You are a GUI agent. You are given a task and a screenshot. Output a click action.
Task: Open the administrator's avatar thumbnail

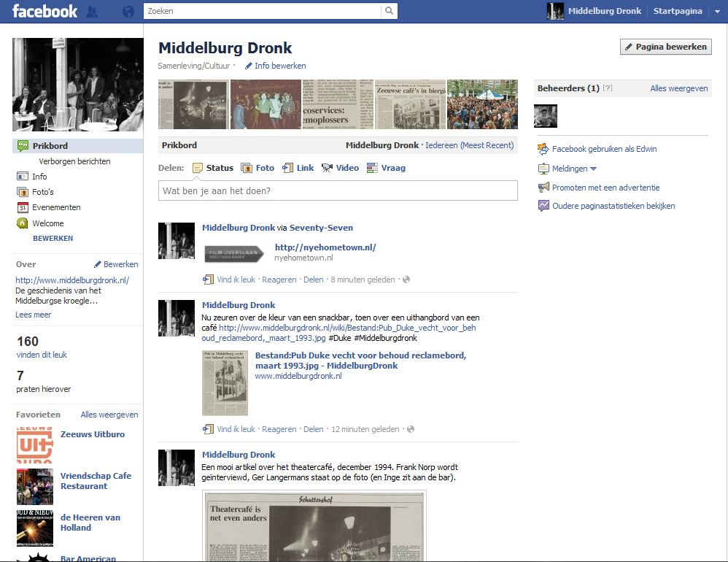coord(546,115)
